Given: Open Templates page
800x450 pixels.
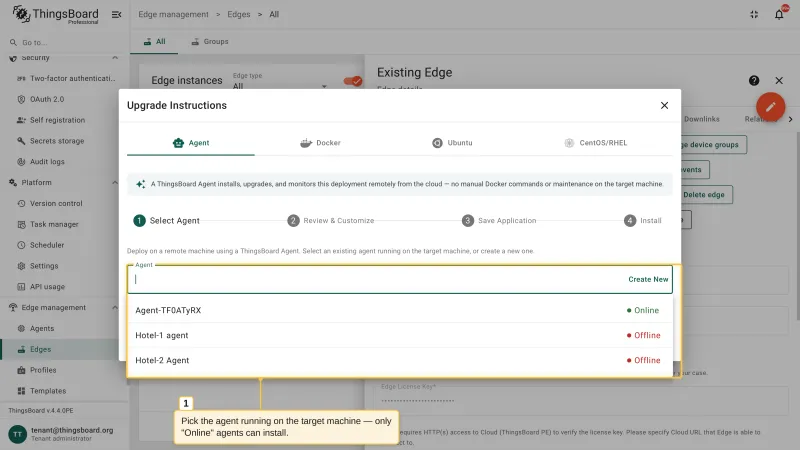Looking at the screenshot, I should point(64,391).
